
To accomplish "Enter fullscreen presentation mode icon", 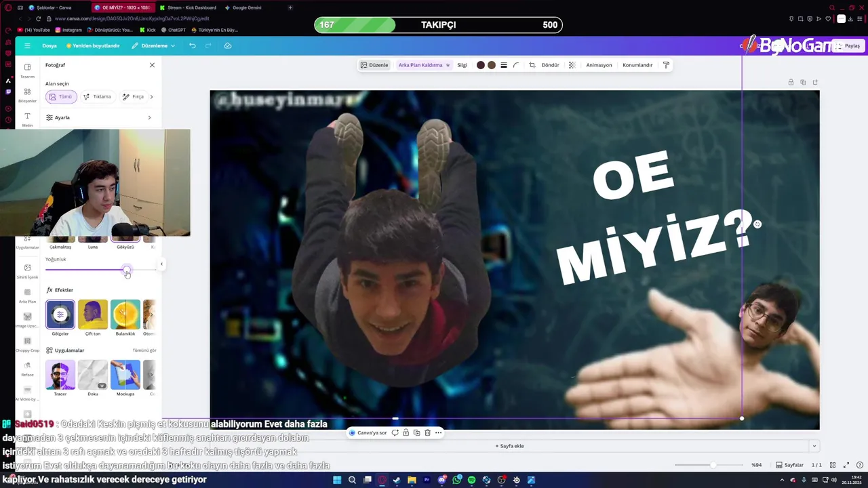I will click(846, 465).
